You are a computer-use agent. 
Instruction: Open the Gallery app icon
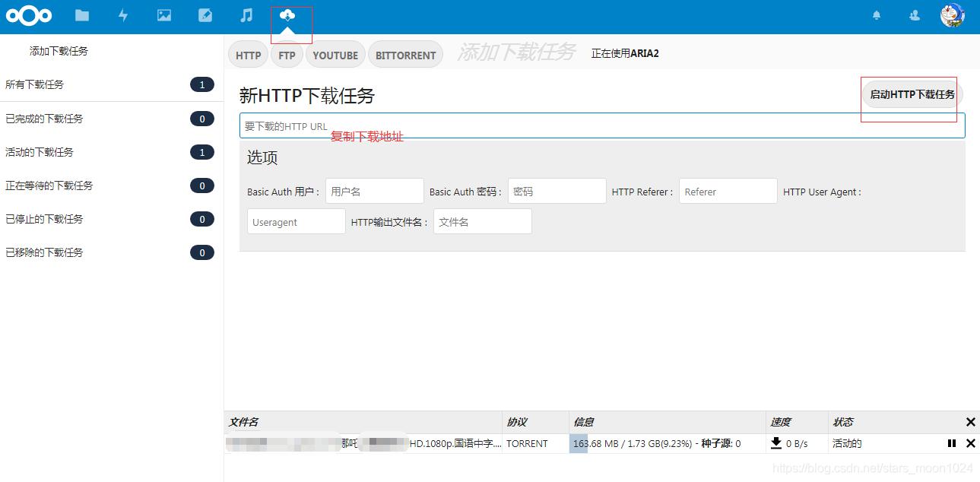point(163,15)
